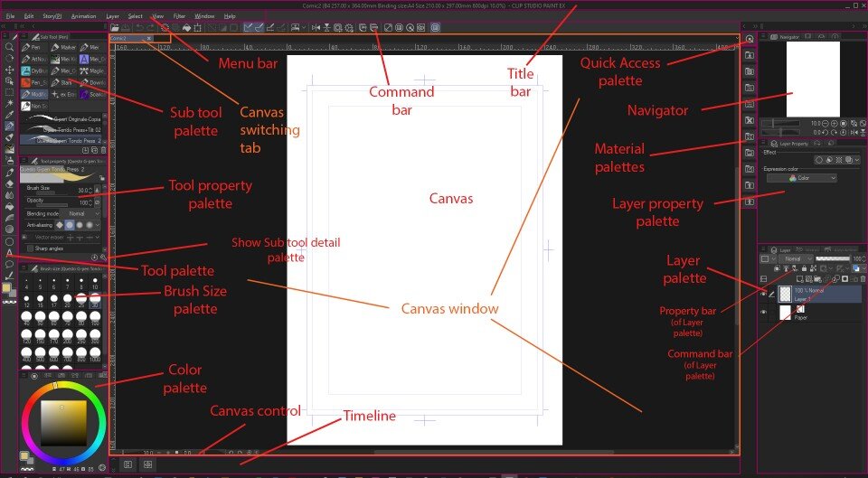Screen dimensions: 868x478
Task: Click the Undo arrow in the command bar
Action: pos(139,28)
